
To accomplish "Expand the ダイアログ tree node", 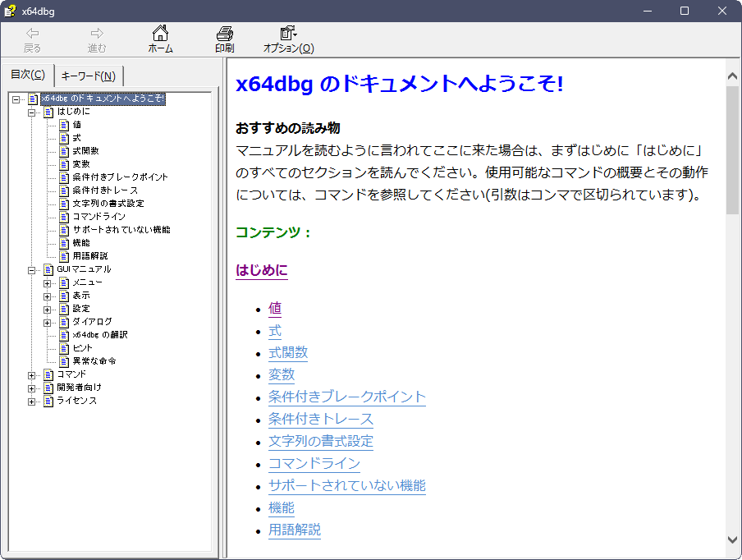I will click(47, 323).
